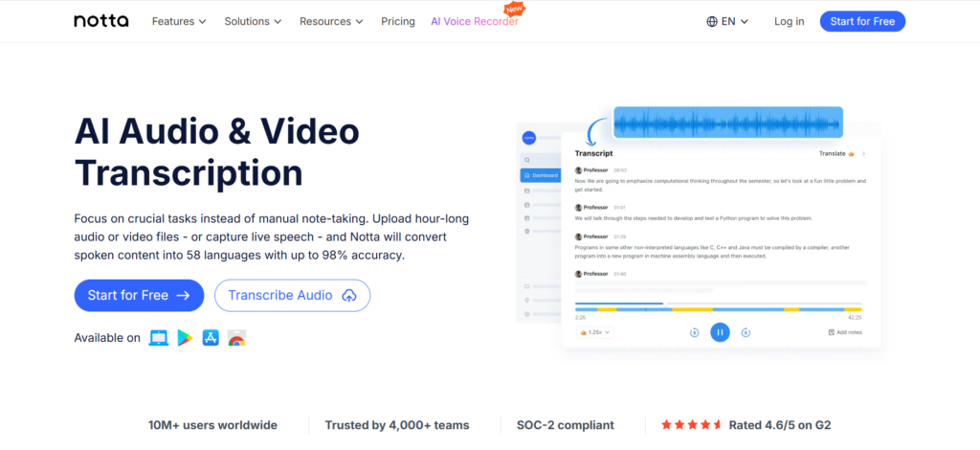This screenshot has height=450, width=980.
Task: Click Trusted by 4,000+ teams text
Action: (x=397, y=425)
